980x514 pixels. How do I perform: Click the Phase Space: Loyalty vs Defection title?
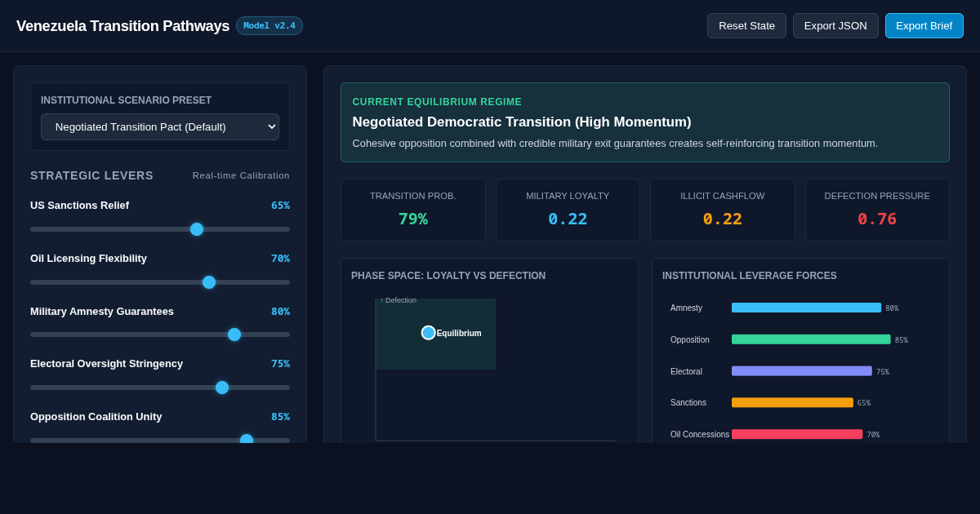point(448,276)
